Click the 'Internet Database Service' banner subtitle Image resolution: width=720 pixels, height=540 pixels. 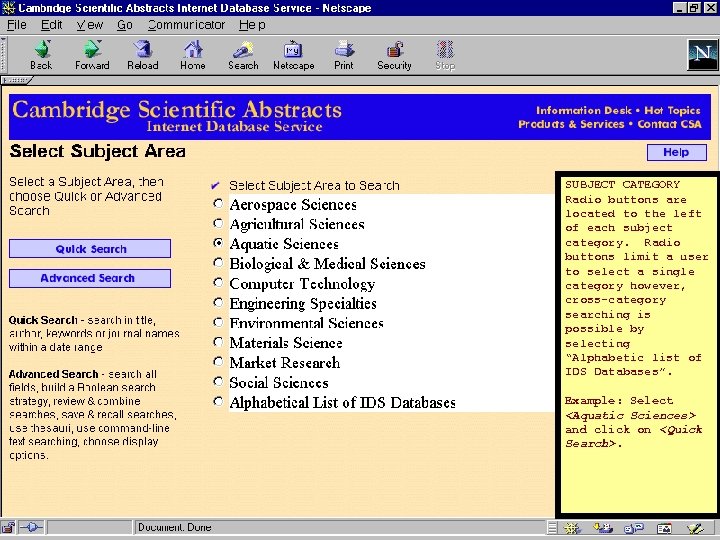[234, 127]
